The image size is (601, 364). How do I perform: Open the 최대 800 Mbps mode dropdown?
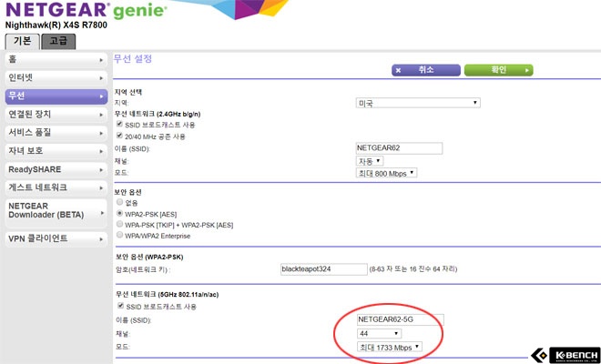coord(386,173)
